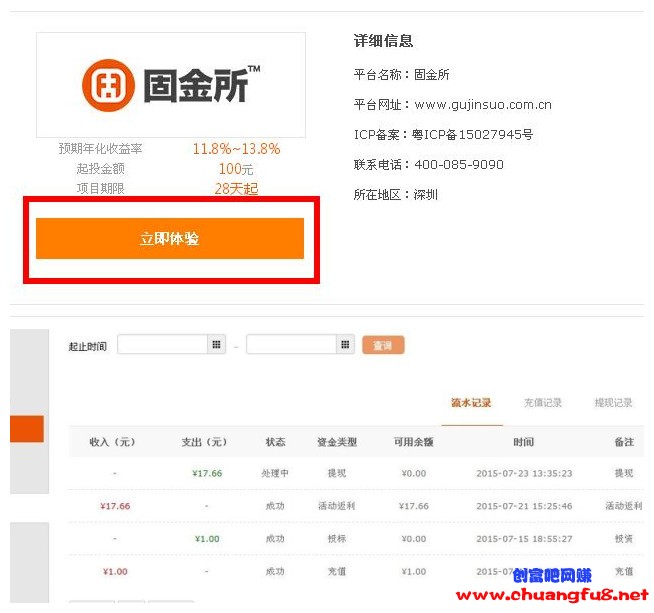Click ICP number 粤ICP备15027945号
The width and height of the screenshot is (654, 613).
click(x=473, y=135)
